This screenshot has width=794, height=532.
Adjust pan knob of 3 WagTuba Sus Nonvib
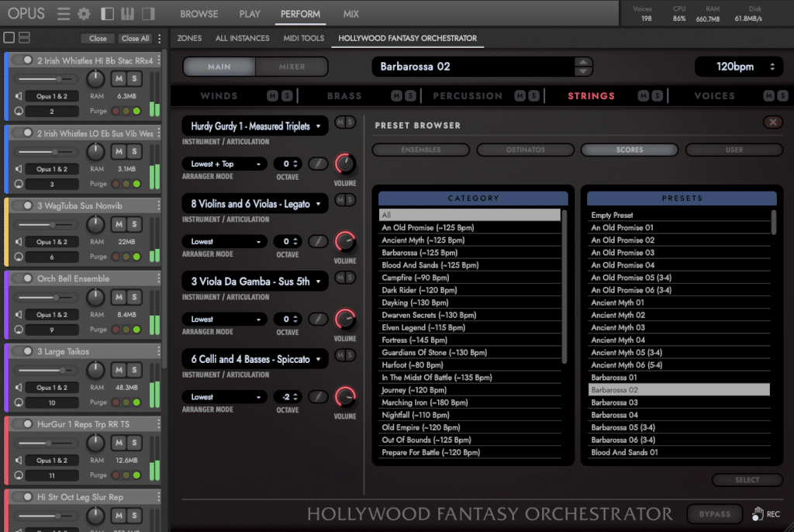(x=95, y=224)
